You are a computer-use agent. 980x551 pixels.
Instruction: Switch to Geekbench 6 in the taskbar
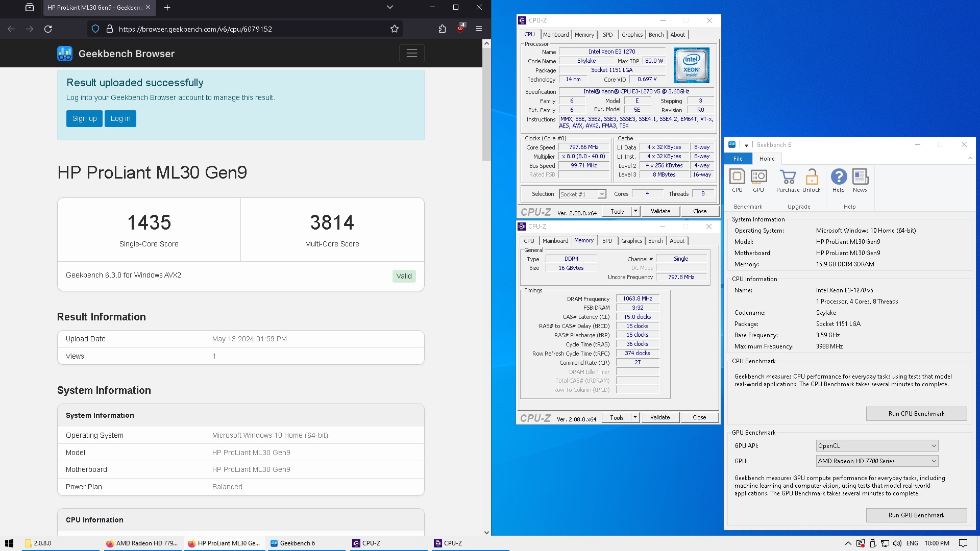click(x=306, y=543)
